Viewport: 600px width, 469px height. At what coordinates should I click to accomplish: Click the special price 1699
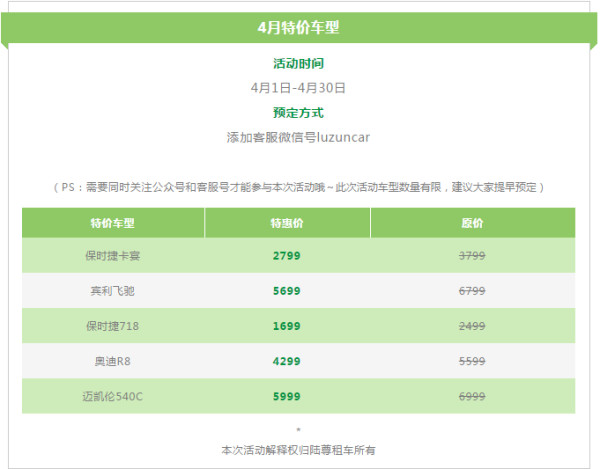(x=287, y=326)
